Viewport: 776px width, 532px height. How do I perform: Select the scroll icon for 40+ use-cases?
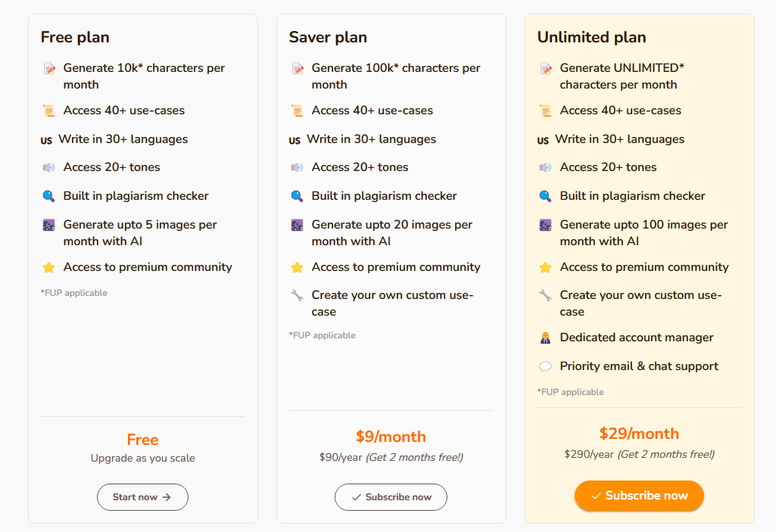[48, 110]
